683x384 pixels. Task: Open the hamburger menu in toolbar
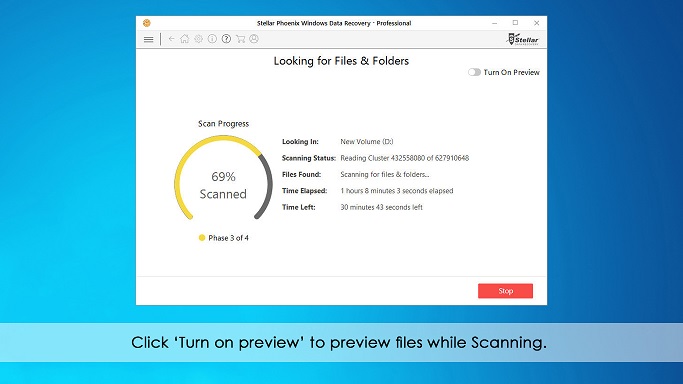[149, 40]
